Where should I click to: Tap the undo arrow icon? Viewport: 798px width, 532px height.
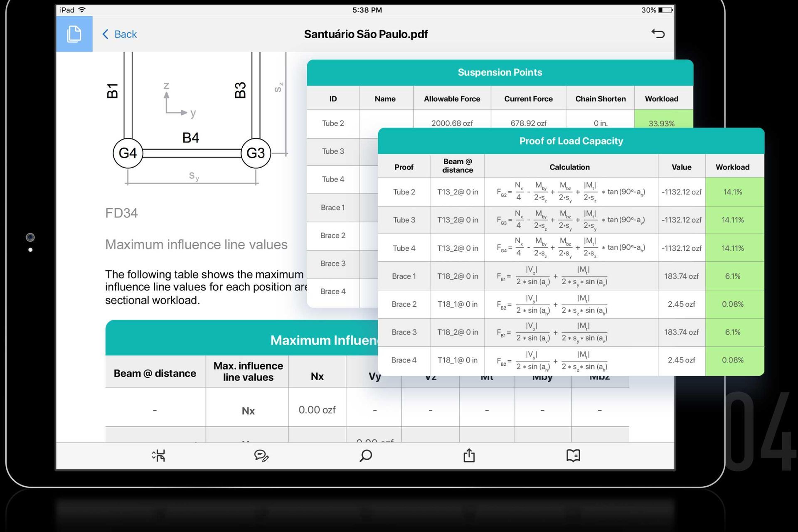pos(658,34)
